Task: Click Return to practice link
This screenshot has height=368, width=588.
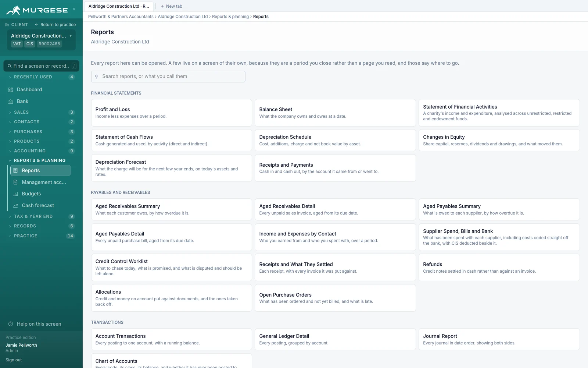Action: pyautogui.click(x=55, y=25)
